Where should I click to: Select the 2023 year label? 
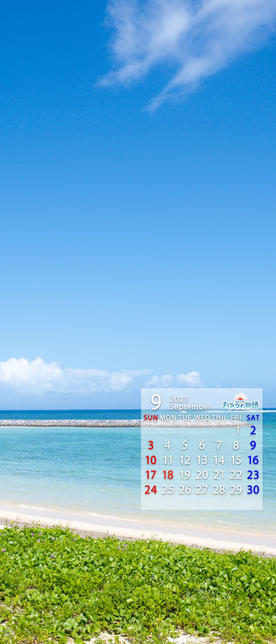point(179,399)
